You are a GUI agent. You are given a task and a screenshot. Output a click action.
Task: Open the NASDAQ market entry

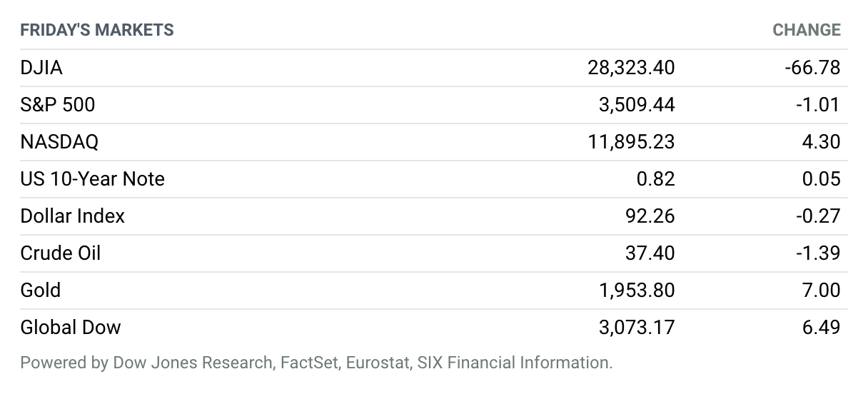pyautogui.click(x=59, y=142)
